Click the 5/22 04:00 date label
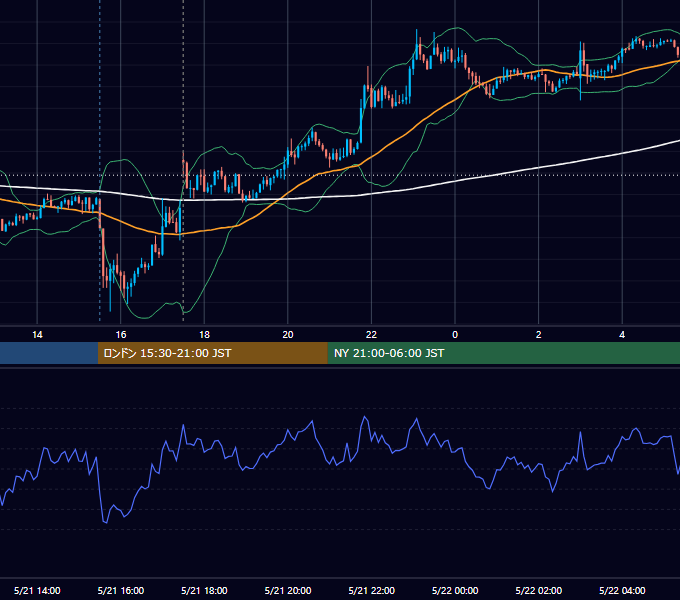Viewport: 680px width, 600px height. click(x=622, y=590)
